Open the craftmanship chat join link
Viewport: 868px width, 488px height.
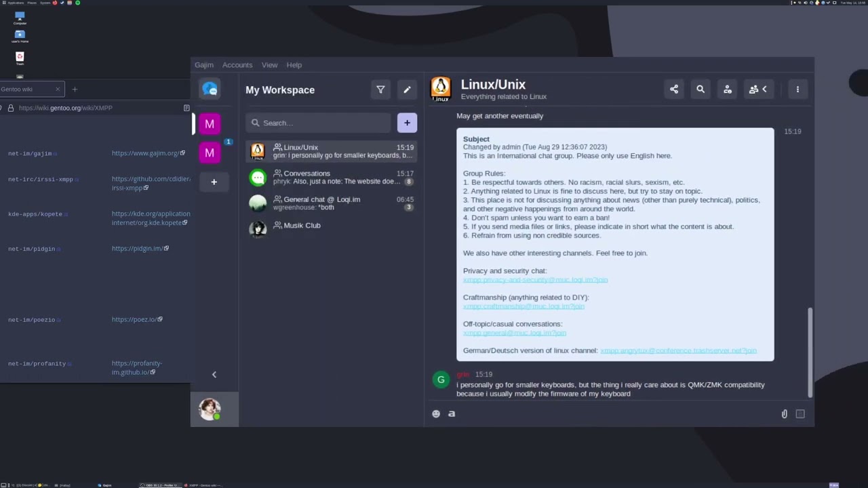pos(524,306)
